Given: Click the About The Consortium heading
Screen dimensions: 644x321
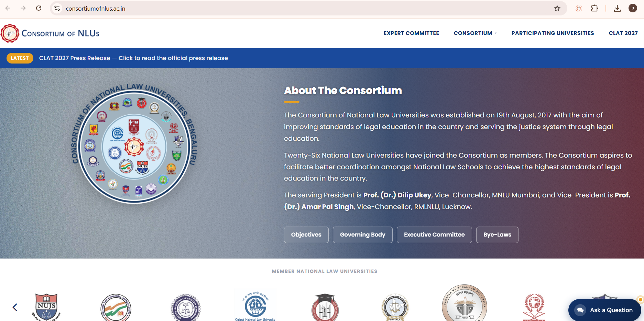Looking at the screenshot, I should [x=343, y=90].
